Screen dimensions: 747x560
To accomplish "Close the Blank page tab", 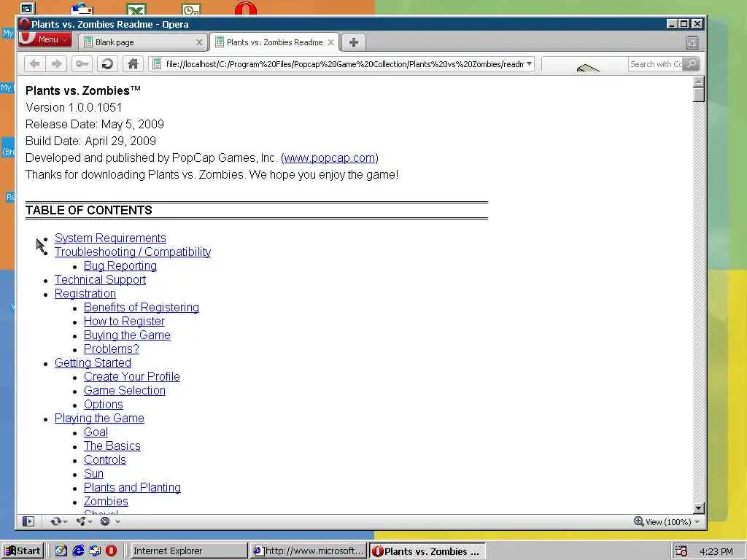I will click(x=199, y=42).
